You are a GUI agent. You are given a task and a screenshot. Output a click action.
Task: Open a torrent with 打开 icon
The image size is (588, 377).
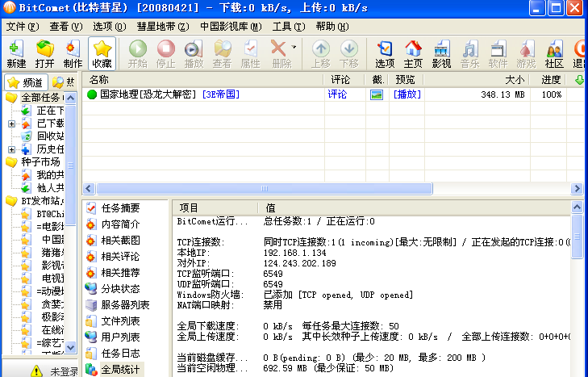[44, 54]
